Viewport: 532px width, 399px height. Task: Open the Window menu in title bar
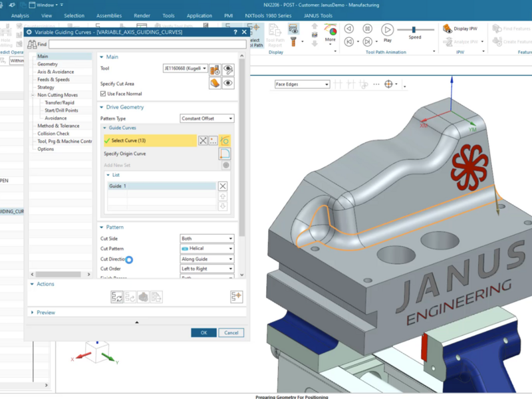tap(46, 5)
